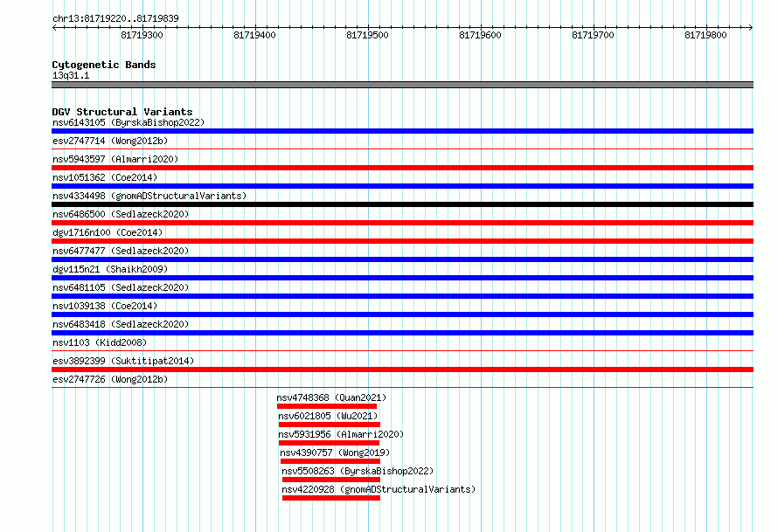Click esv3892399 (Suktitipat2014) label
778x532 pixels.
click(x=123, y=361)
